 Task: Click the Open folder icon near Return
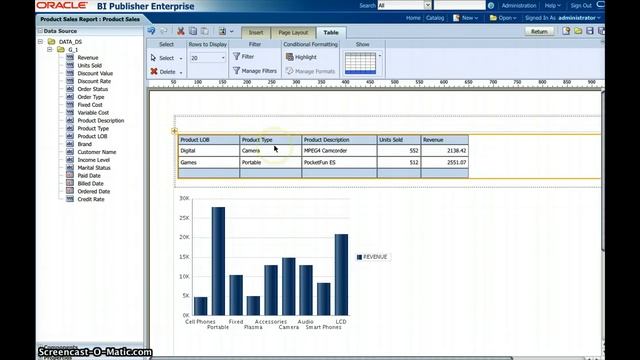click(x=578, y=31)
